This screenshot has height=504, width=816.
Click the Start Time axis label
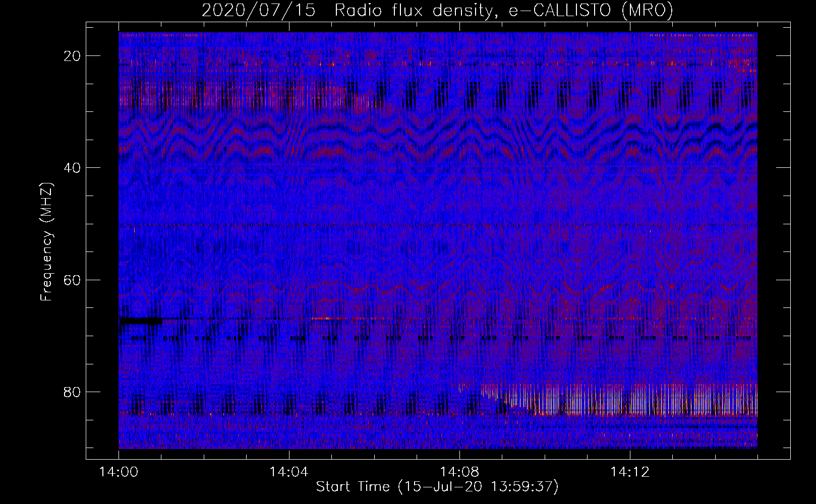coord(437,487)
